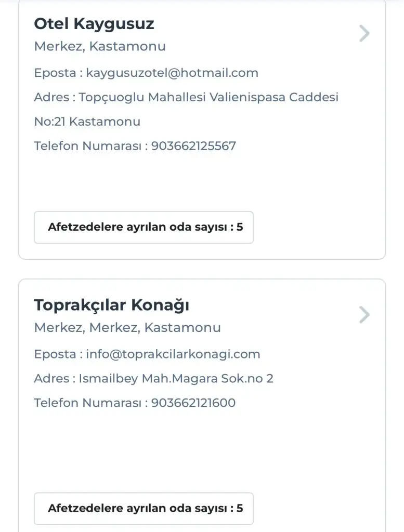Click the "Adres" label in Toprakçılar Konağı card

[x=51, y=379]
